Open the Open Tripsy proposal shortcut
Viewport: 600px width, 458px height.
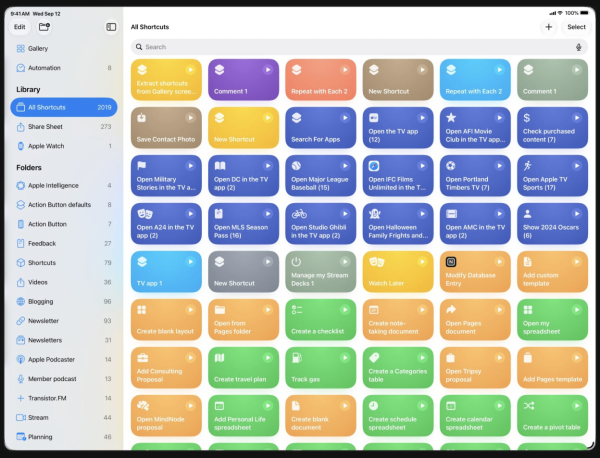[475, 368]
